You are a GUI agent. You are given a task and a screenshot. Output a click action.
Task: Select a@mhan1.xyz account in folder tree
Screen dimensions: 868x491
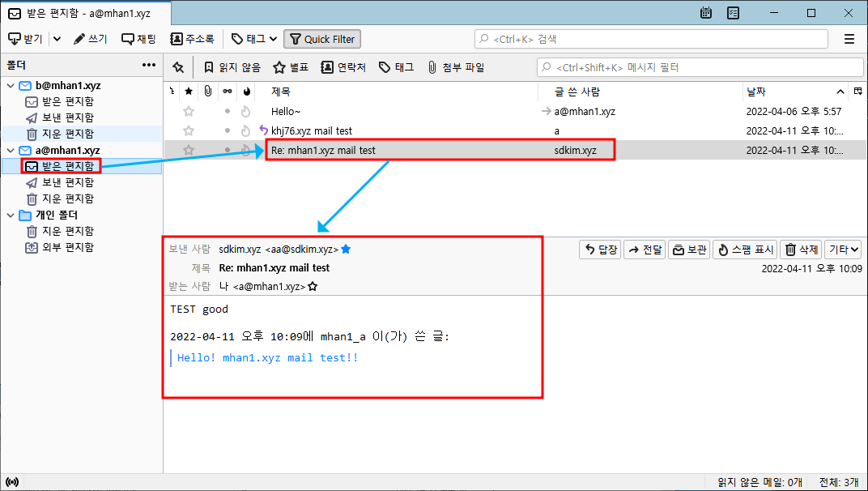point(68,151)
